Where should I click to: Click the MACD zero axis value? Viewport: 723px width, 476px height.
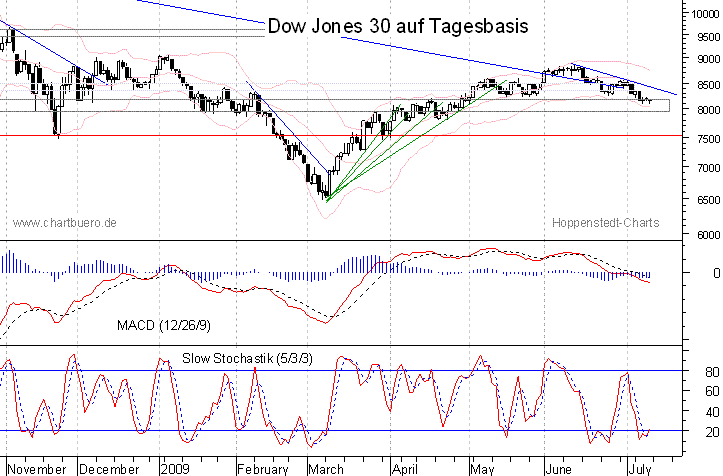click(717, 273)
